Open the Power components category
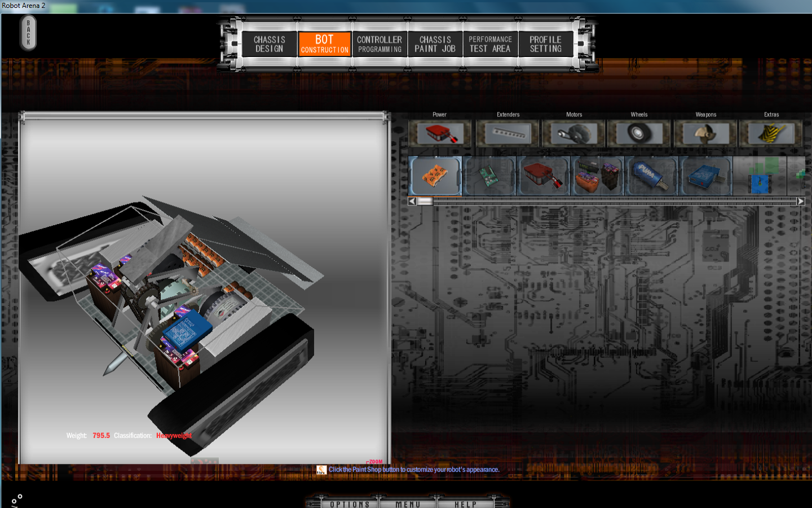The width and height of the screenshot is (812, 508). pyautogui.click(x=439, y=134)
